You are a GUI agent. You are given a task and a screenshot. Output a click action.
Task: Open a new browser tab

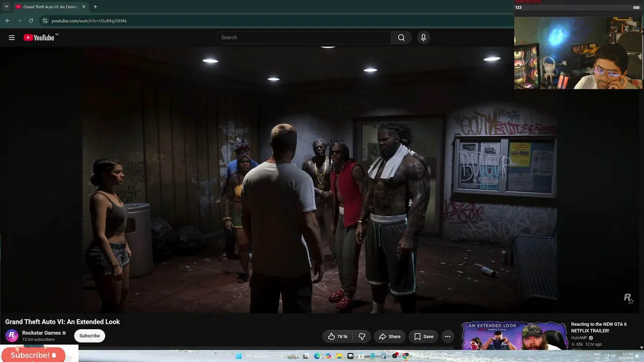95,7
